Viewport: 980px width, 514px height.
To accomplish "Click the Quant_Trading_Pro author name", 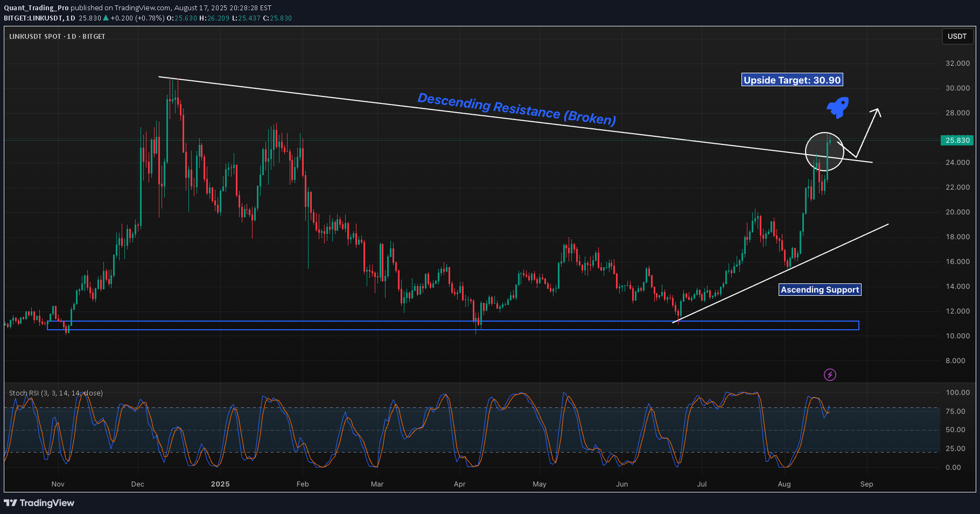I will pyautogui.click(x=36, y=8).
